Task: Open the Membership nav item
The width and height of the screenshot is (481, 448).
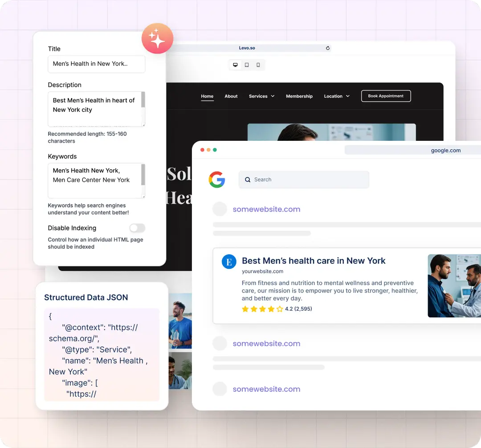Action: [x=299, y=96]
